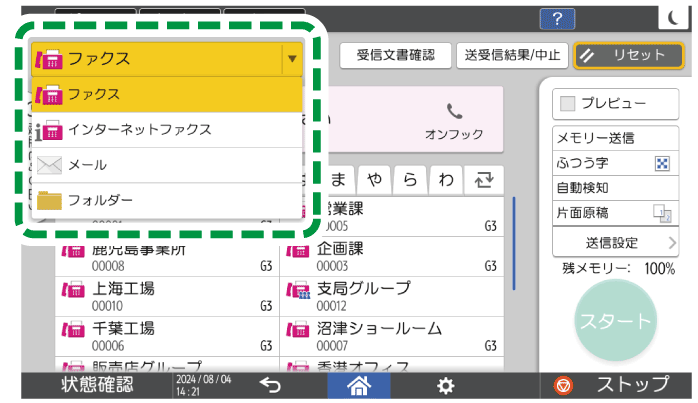The height and width of the screenshot is (403, 698).
Task: Select destination 千葉工場 00006
Action: (x=167, y=337)
